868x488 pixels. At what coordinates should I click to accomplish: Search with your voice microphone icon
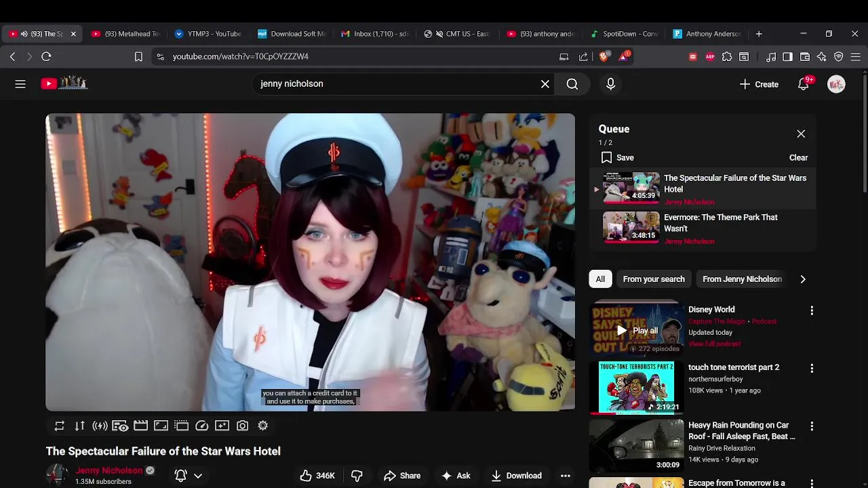pyautogui.click(x=610, y=84)
